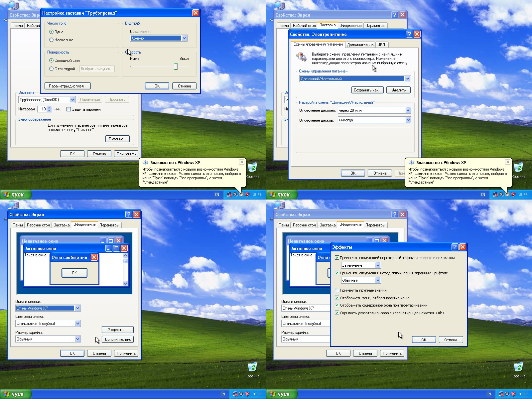Click info icon in balloon overlapping Электропитание dialog
532x399 pixels.
tap(411, 163)
